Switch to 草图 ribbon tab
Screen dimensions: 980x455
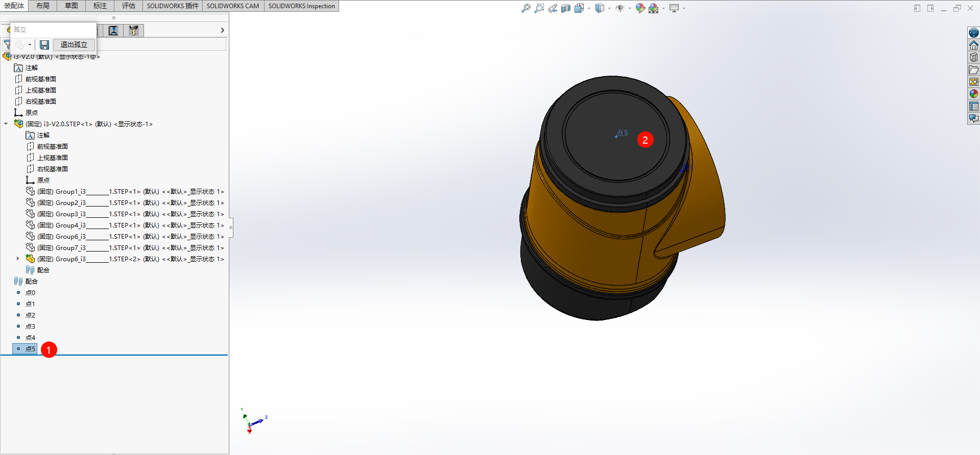71,6
